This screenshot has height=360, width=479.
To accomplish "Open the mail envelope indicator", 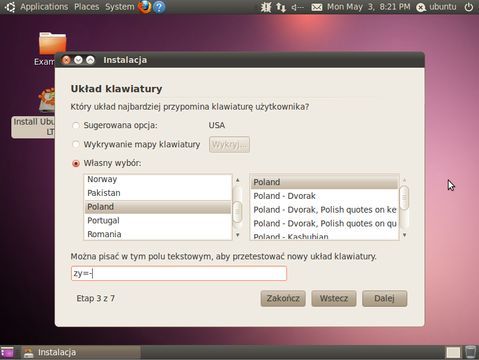I will pyautogui.click(x=317, y=7).
